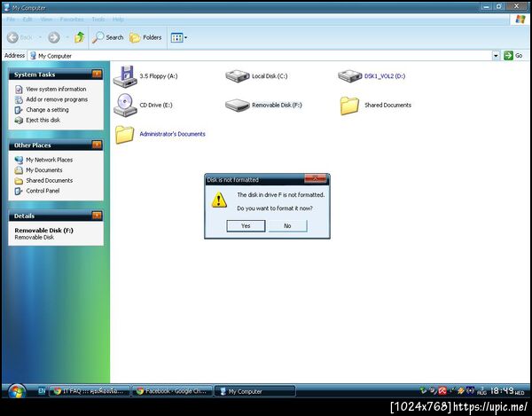Confirm formatting with Yes button
Viewport: 532px width, 416px height.
pos(246,226)
